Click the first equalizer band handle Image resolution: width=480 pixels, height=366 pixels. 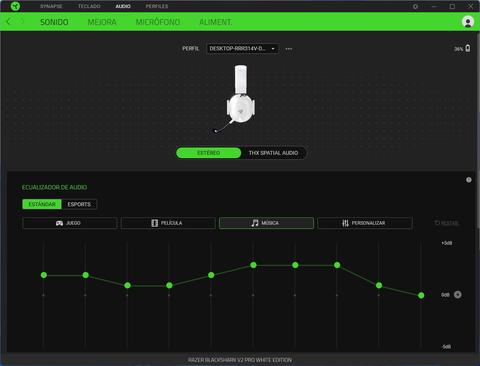[x=44, y=275]
